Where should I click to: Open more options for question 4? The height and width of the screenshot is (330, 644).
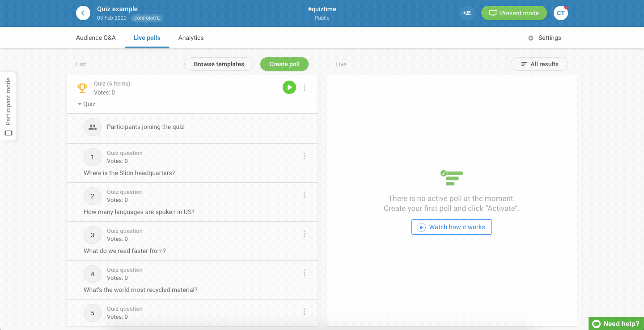point(305,273)
